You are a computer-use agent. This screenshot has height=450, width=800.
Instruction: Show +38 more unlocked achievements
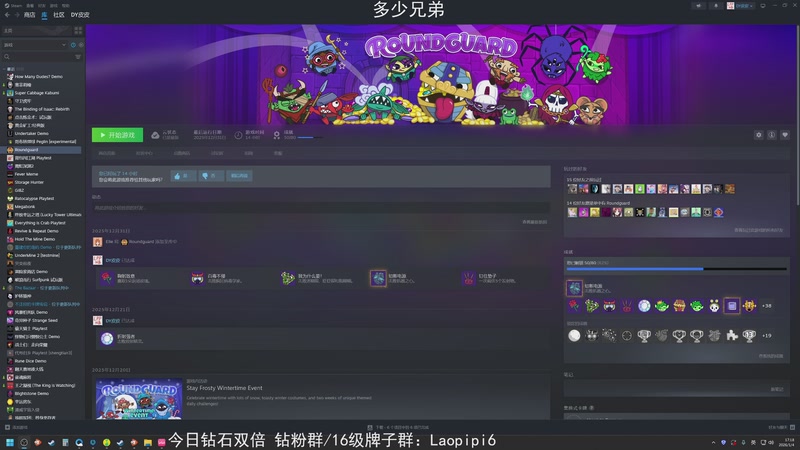766,306
